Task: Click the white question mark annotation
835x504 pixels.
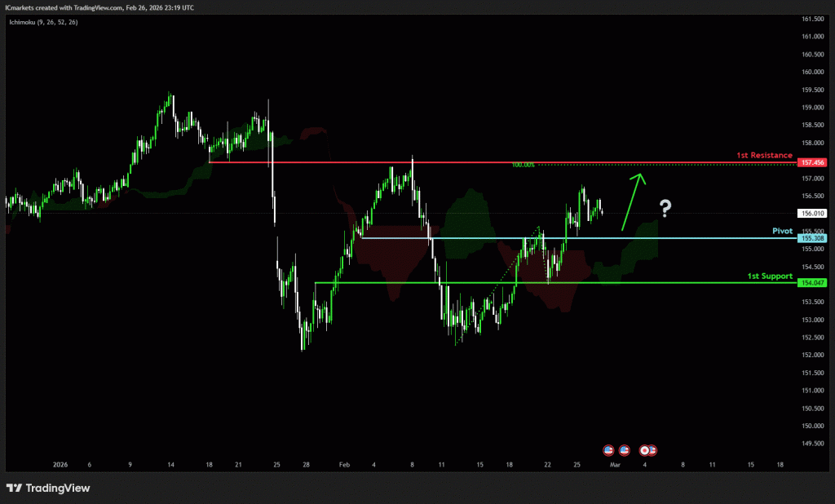Action: (x=665, y=209)
